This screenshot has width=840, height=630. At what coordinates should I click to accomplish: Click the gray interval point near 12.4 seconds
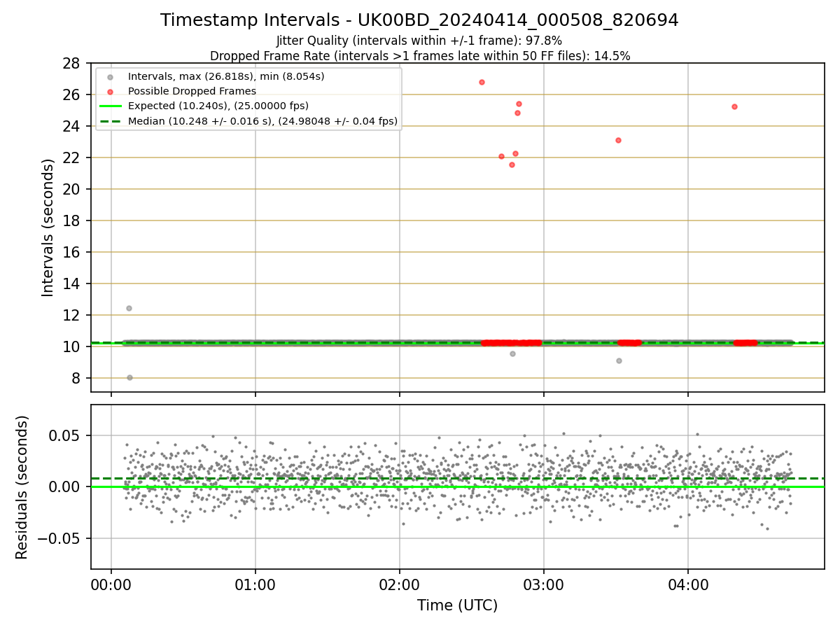coord(129,308)
